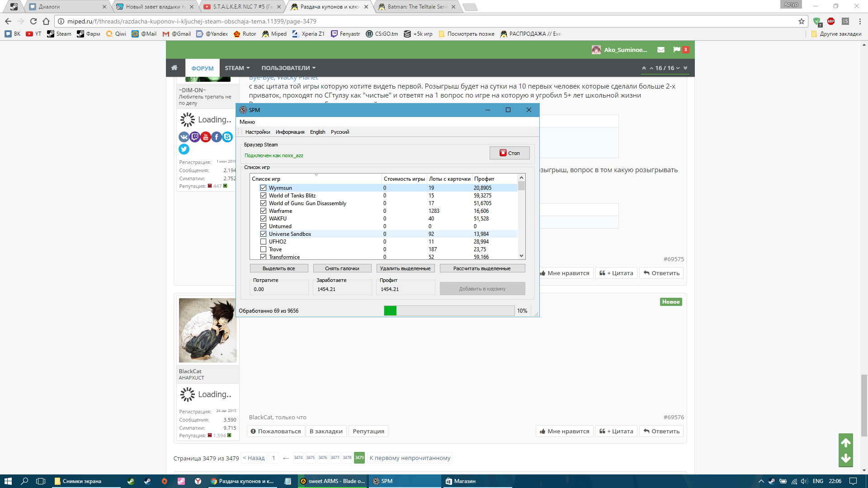The height and width of the screenshot is (488, 868).
Task: Open ~DIM-ON~'s YouTube profile icon
Action: (x=206, y=137)
